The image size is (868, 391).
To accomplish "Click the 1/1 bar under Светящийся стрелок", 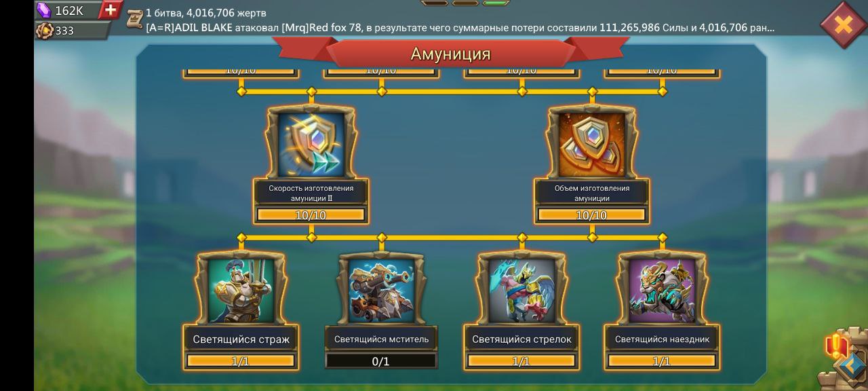I will [521, 361].
